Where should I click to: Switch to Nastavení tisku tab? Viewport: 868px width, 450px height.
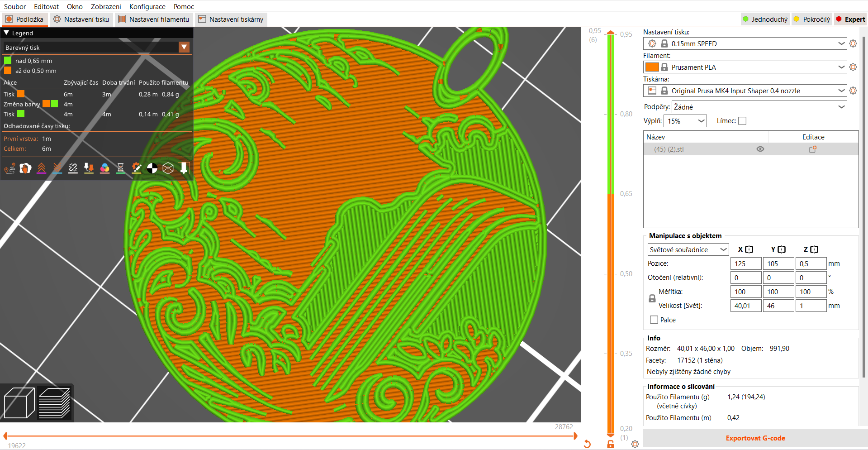[x=81, y=19]
